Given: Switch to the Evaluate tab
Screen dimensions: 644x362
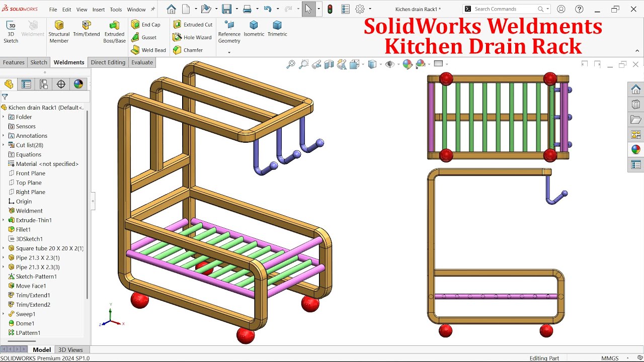Looking at the screenshot, I should pyautogui.click(x=142, y=62).
